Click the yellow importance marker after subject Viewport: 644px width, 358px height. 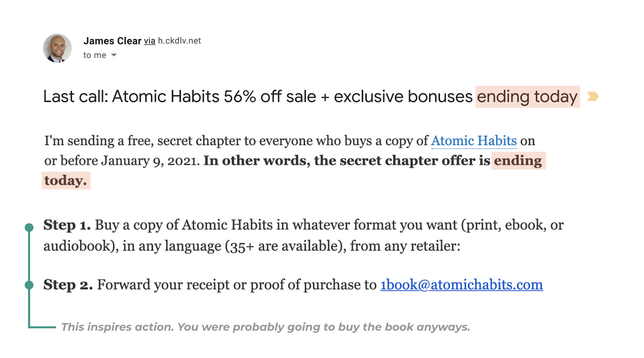pyautogui.click(x=592, y=97)
